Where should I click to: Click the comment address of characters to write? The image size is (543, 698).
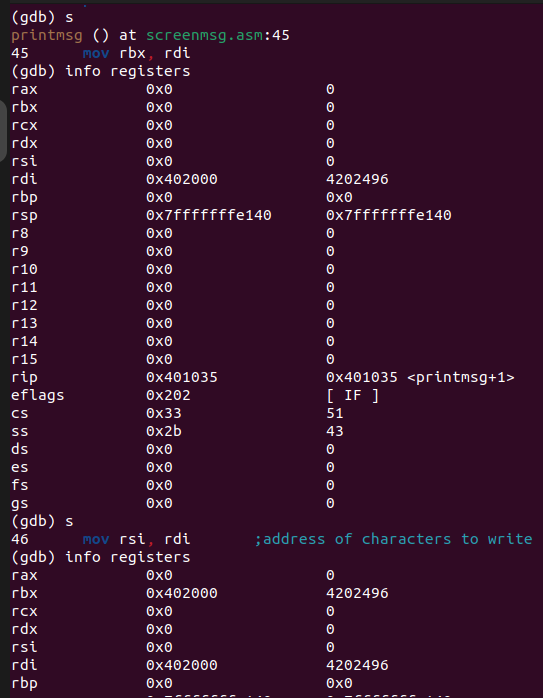pyautogui.click(x=393, y=539)
